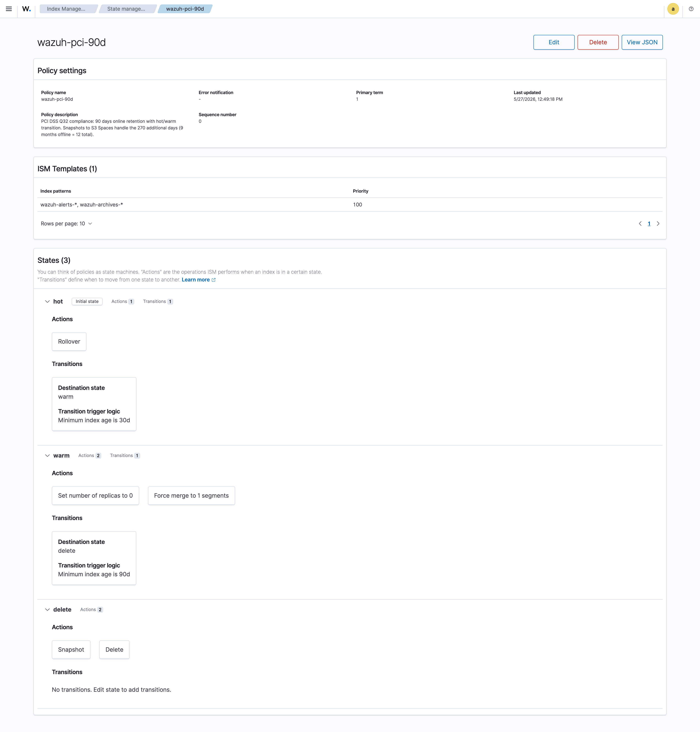700x732 pixels.
Task: Click the Primary term value 1
Action: point(357,99)
